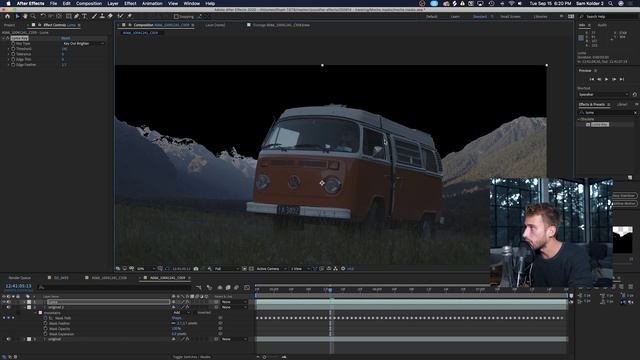Enable the Snapping checkbox
This screenshot has height=360, width=640.
[x=176, y=17]
